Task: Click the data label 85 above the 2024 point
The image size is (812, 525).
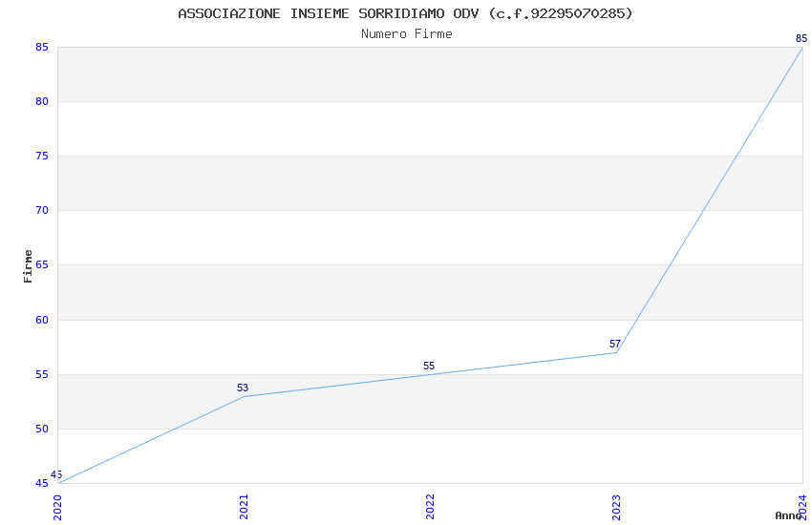Action: coord(801,38)
